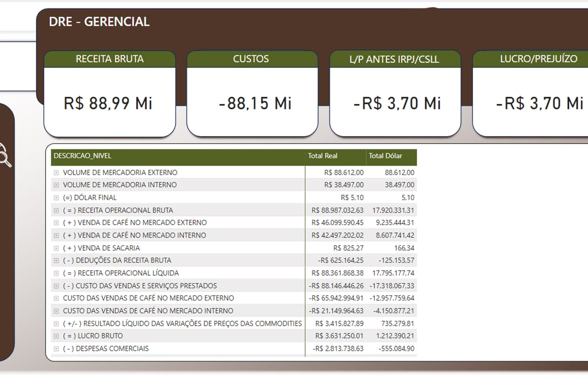Sort table by Total Dólar column header

point(385,156)
